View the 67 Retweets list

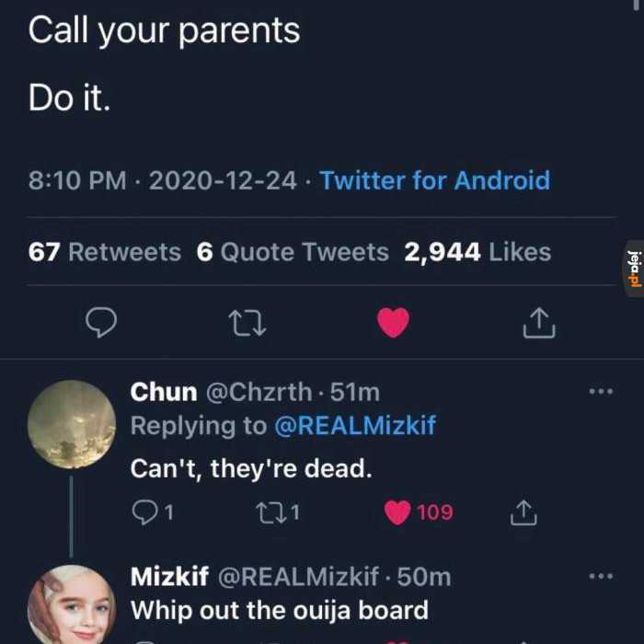coord(105,252)
